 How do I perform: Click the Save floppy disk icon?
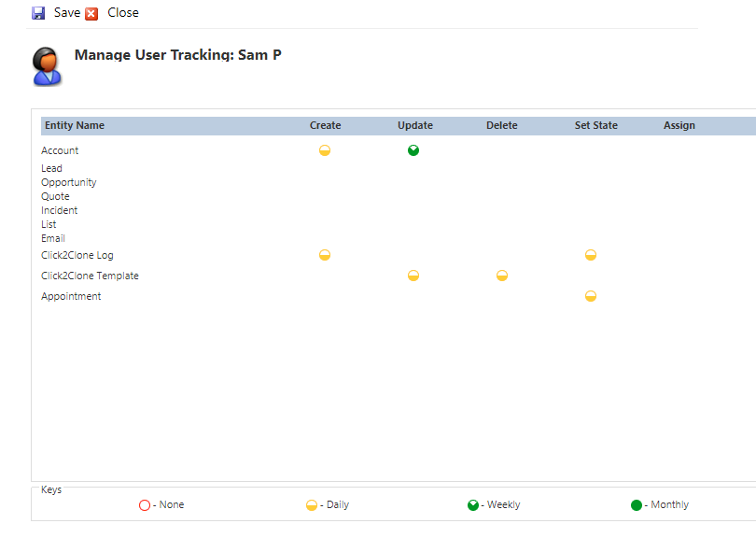point(38,13)
